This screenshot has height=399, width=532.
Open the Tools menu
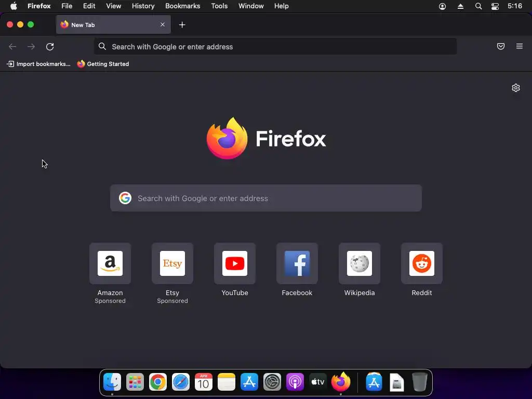[219, 6]
